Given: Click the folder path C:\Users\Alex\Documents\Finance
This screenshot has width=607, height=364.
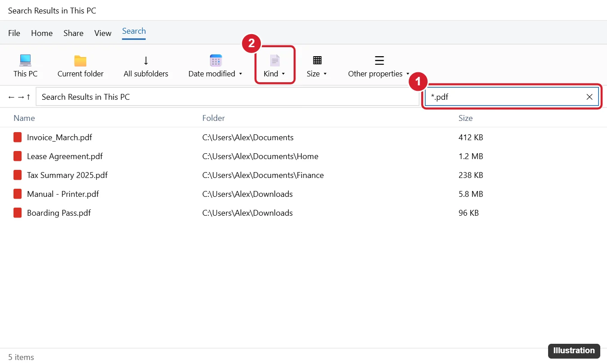Looking at the screenshot, I should point(263,175).
